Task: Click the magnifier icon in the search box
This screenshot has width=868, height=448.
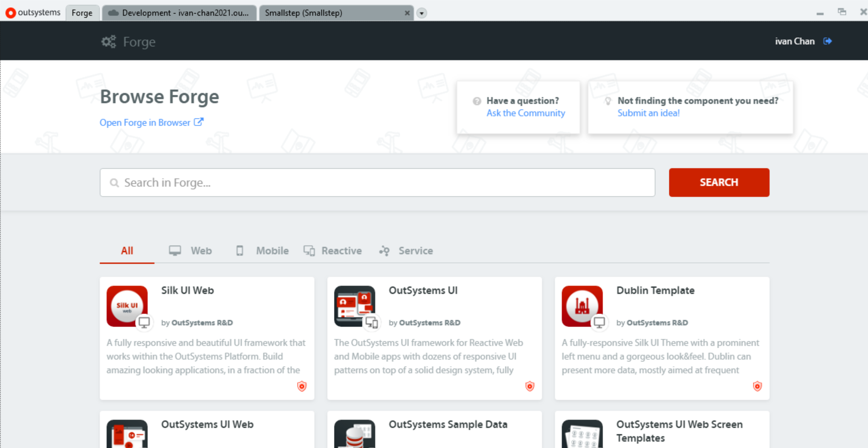Action: (x=114, y=183)
